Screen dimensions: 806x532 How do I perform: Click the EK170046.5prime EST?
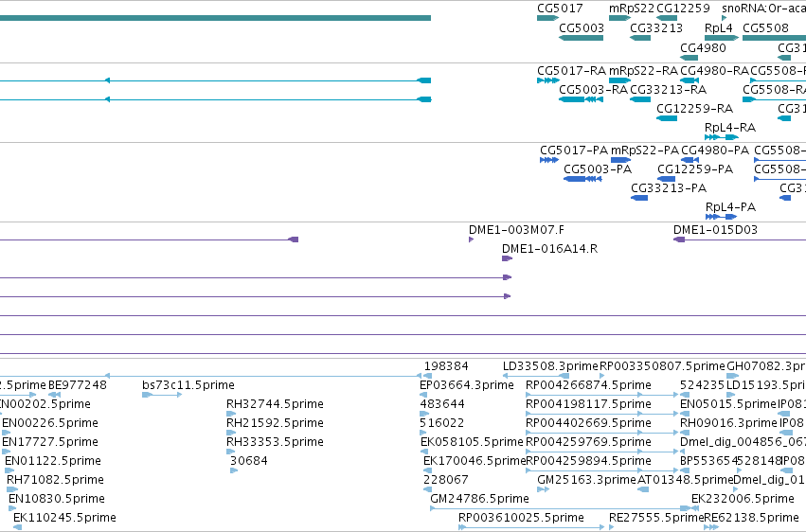click(427, 470)
